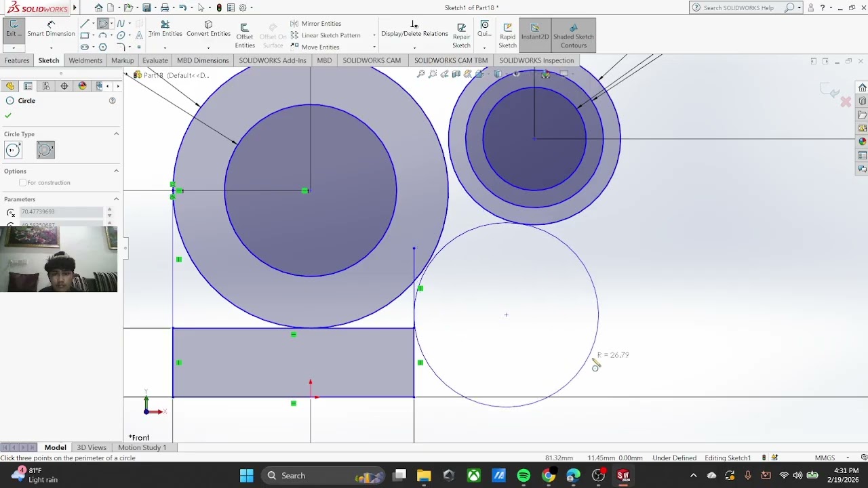Click the active Perimeter Circle tool icon
Screen dimensions: 868x488
pos(103,24)
